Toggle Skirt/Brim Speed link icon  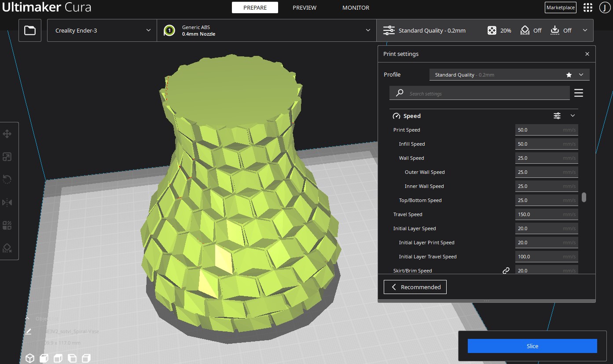coord(506,271)
